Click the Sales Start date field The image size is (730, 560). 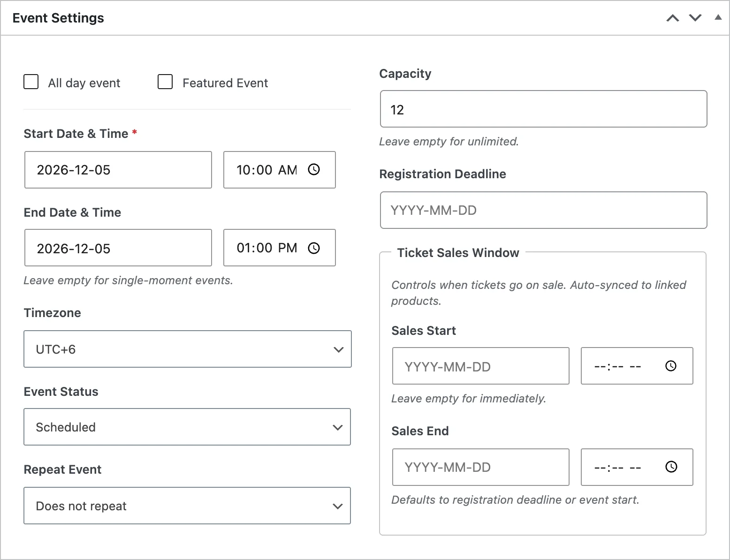pyautogui.click(x=481, y=366)
